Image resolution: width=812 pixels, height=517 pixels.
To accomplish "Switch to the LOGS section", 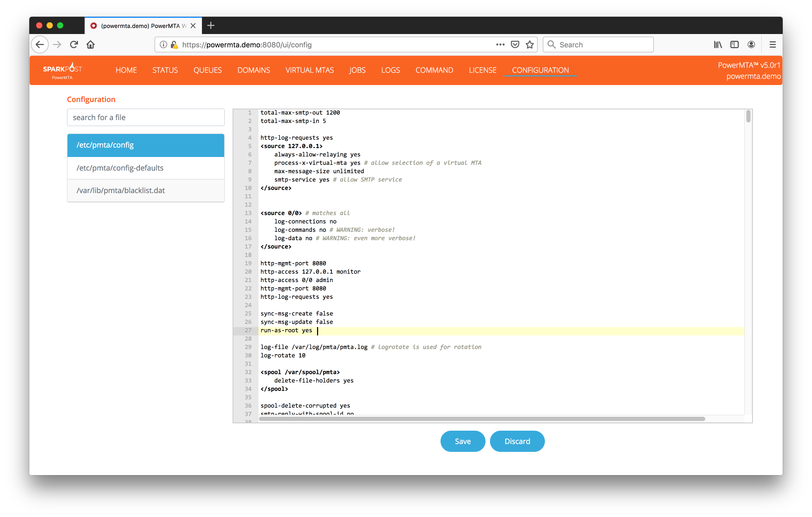I will click(390, 70).
